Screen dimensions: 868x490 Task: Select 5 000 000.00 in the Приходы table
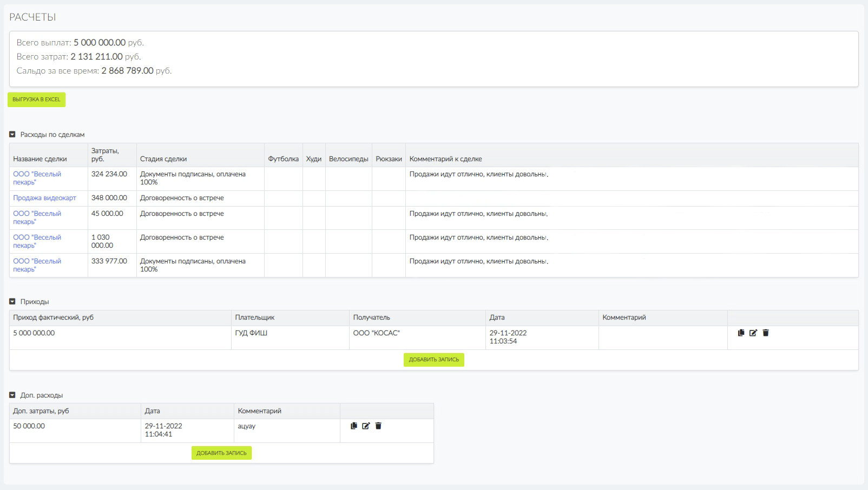tap(120, 337)
